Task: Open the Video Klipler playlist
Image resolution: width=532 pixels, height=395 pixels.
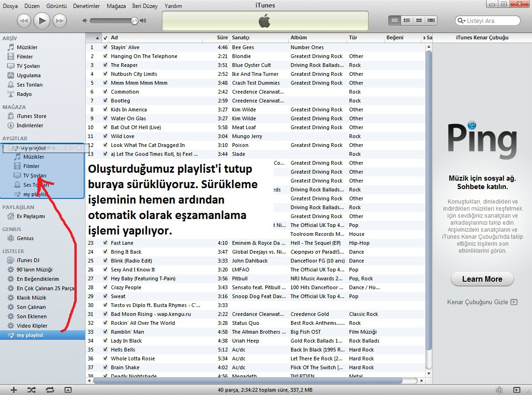Action: coord(32,326)
